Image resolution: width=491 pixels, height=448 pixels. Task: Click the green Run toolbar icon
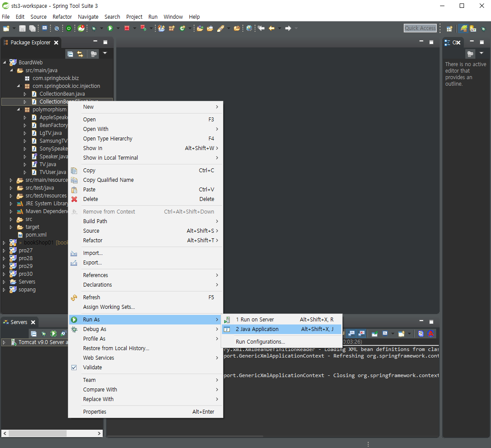110,28
